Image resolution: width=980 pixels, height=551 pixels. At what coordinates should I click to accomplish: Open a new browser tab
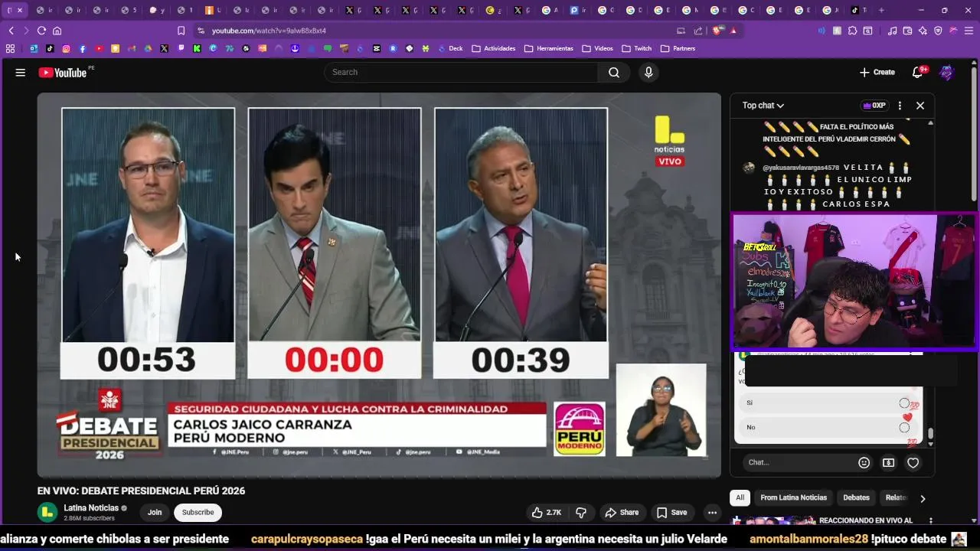click(881, 11)
